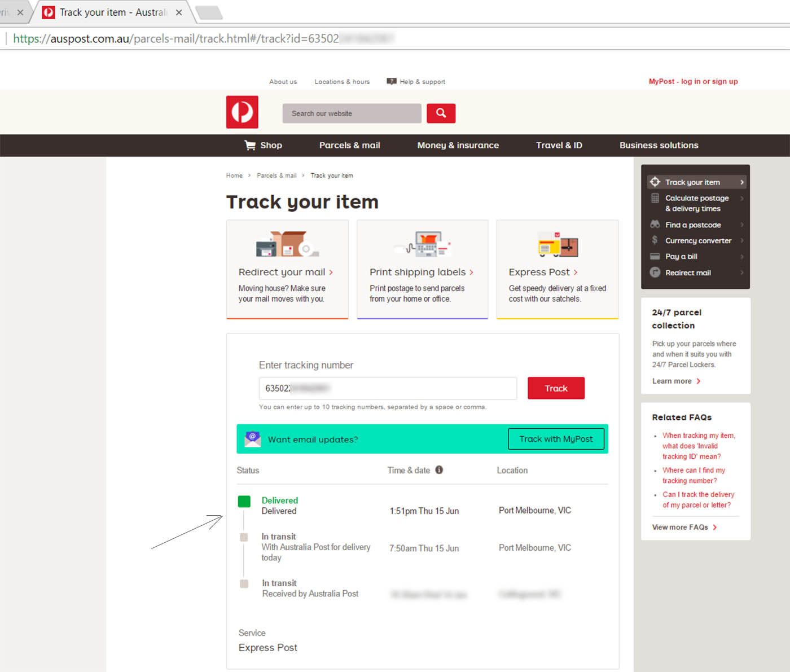Screen dimensions: 790x672
Task: Click View more FAQs link
Action: coord(684,527)
